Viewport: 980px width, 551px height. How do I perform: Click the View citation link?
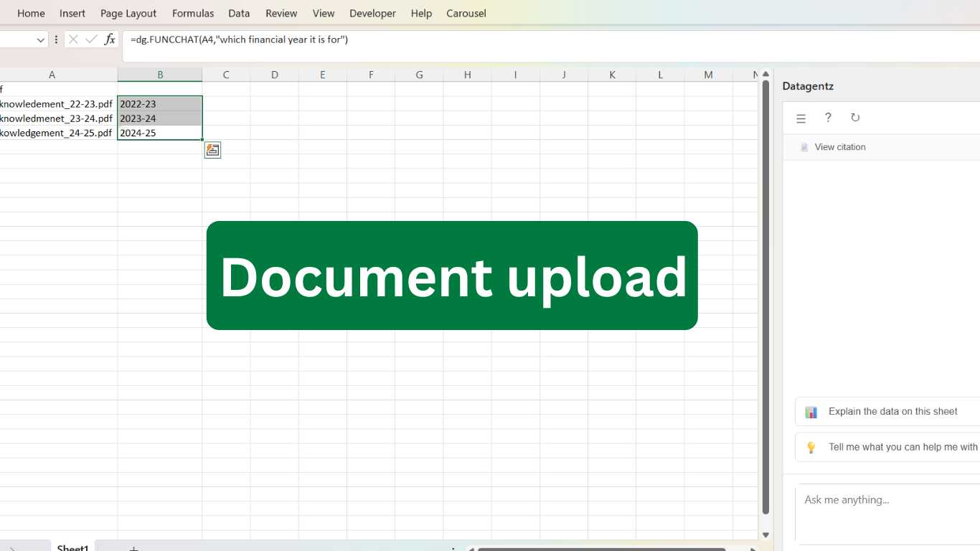[x=840, y=147]
